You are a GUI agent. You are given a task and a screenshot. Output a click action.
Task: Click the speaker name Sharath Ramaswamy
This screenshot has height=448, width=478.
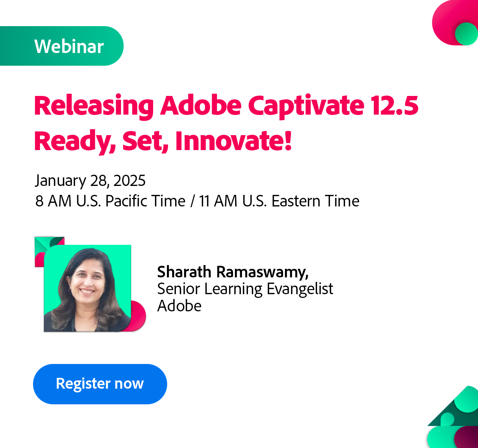233,272
